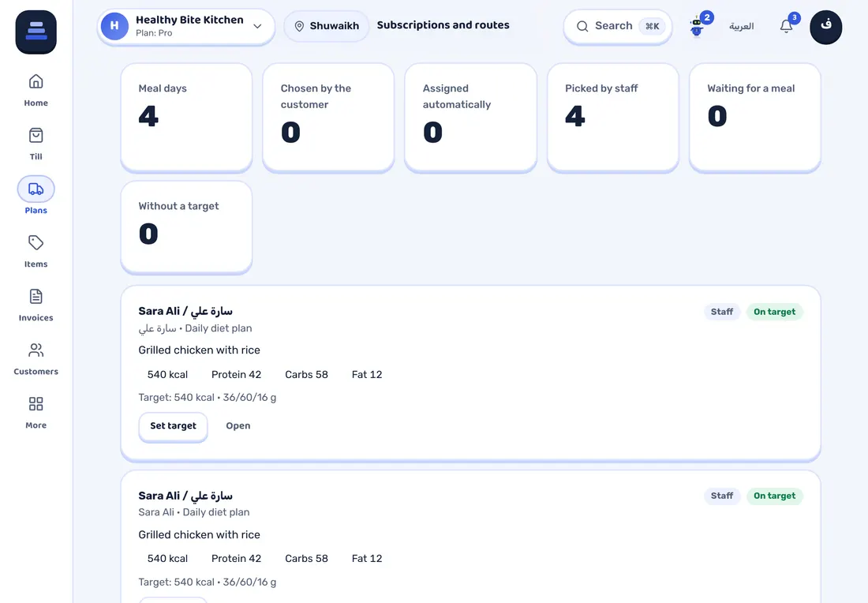
Task: Click the second card's Sara Ali • Daily diet plan subtitle
Action: point(194,512)
